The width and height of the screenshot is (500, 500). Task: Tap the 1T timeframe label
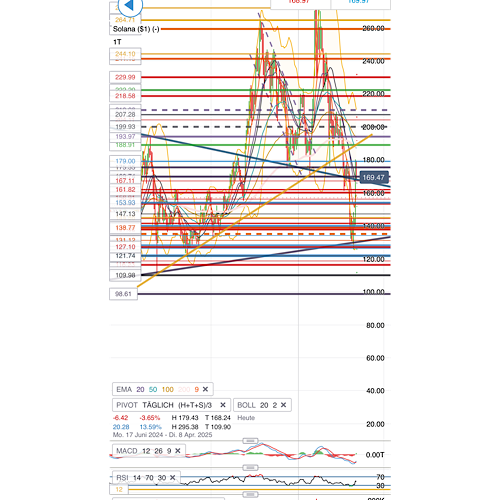(x=117, y=42)
